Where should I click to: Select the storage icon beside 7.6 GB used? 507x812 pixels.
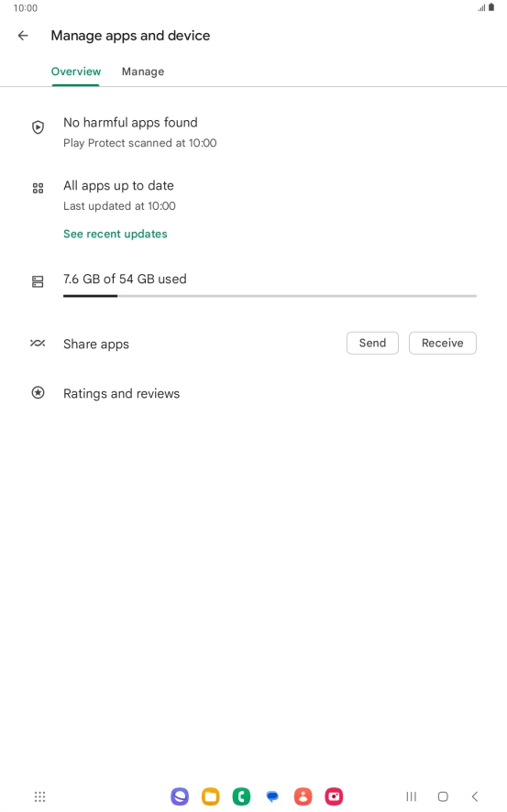tap(38, 281)
